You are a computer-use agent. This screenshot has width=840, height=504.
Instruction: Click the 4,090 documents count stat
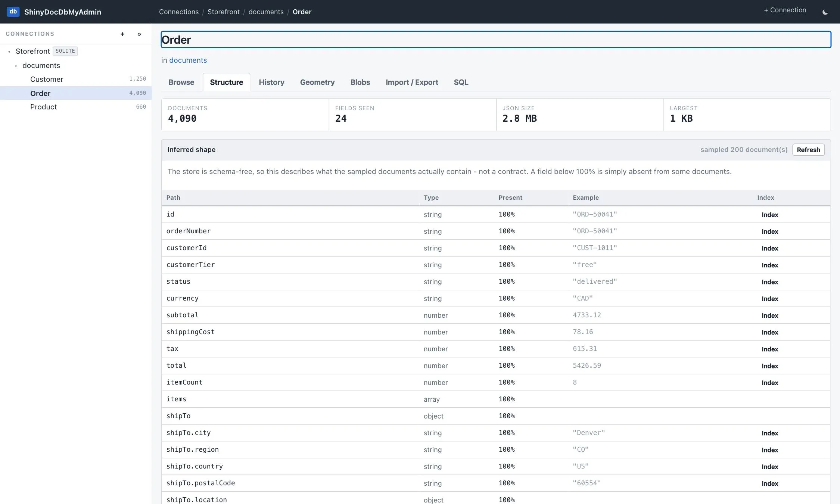[x=182, y=118]
